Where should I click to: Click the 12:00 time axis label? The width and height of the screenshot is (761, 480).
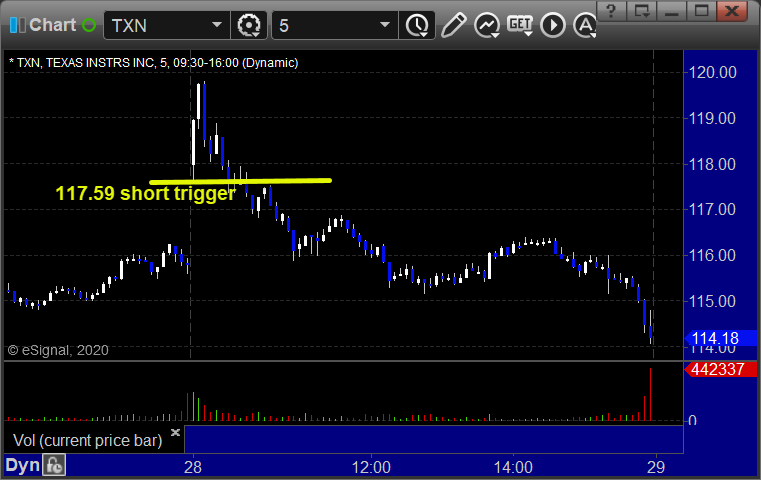click(371, 467)
